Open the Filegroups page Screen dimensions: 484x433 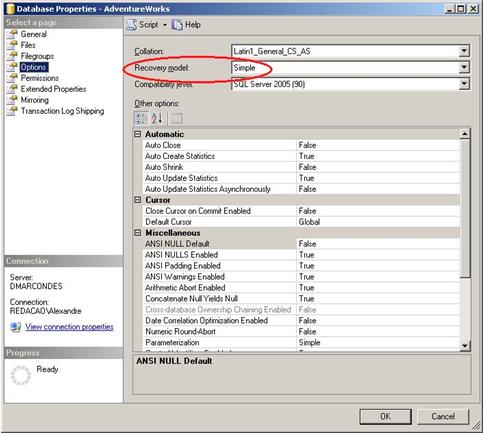pos(37,56)
